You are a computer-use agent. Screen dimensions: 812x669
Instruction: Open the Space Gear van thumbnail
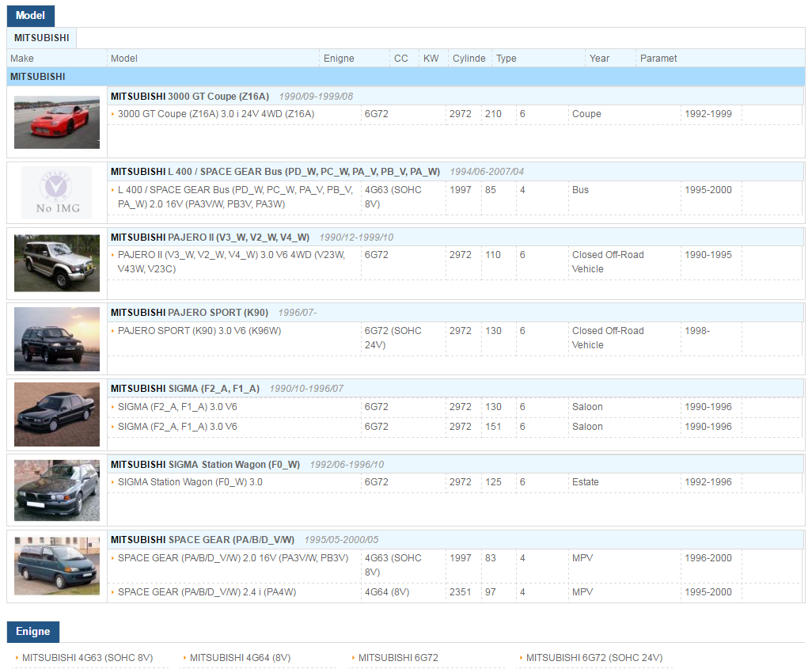[57, 565]
